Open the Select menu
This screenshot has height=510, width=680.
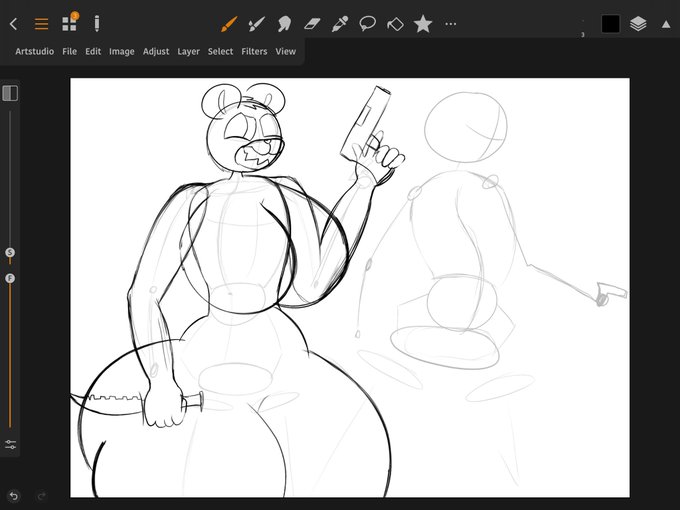click(x=220, y=51)
